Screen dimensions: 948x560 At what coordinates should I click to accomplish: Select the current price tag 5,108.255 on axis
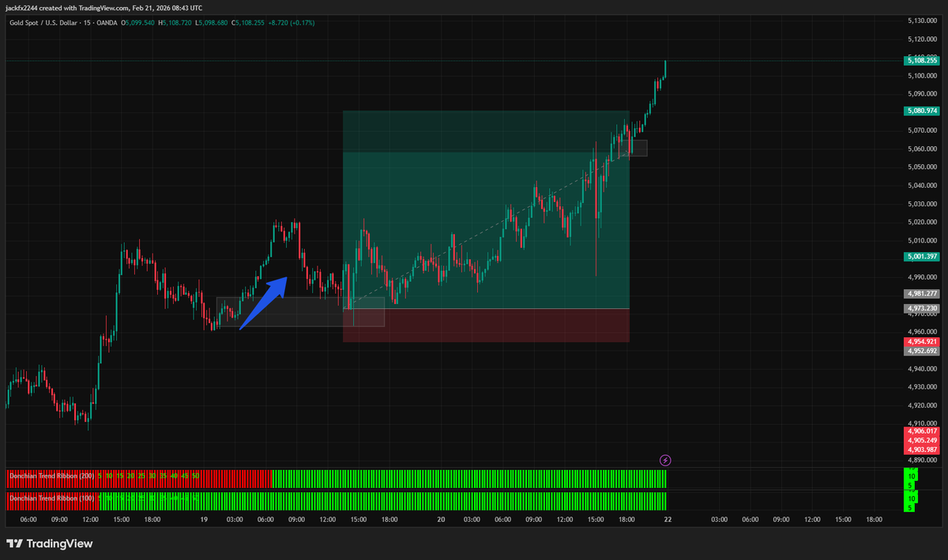click(x=922, y=60)
